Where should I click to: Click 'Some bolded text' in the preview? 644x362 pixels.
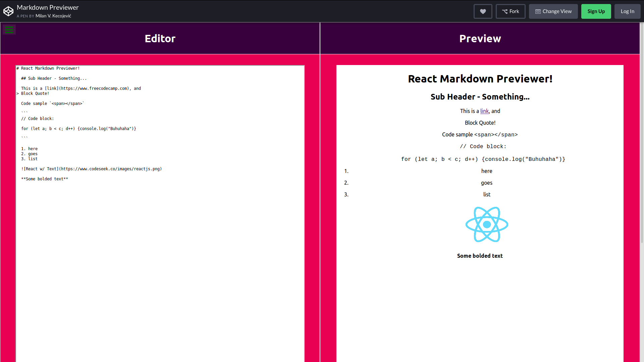click(x=480, y=256)
